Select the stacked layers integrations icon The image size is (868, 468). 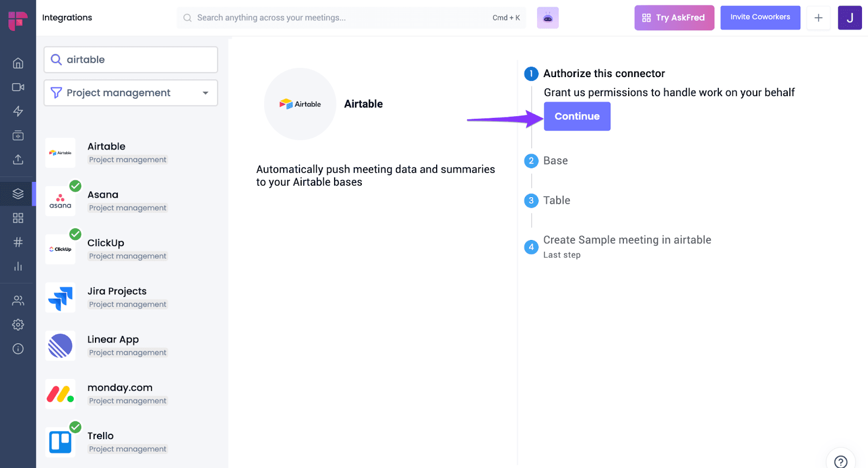point(18,194)
